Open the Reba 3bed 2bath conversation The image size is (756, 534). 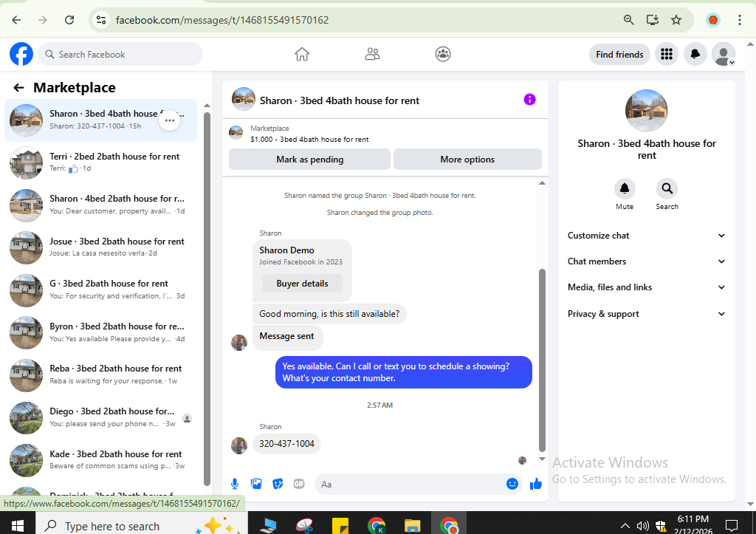(100, 374)
